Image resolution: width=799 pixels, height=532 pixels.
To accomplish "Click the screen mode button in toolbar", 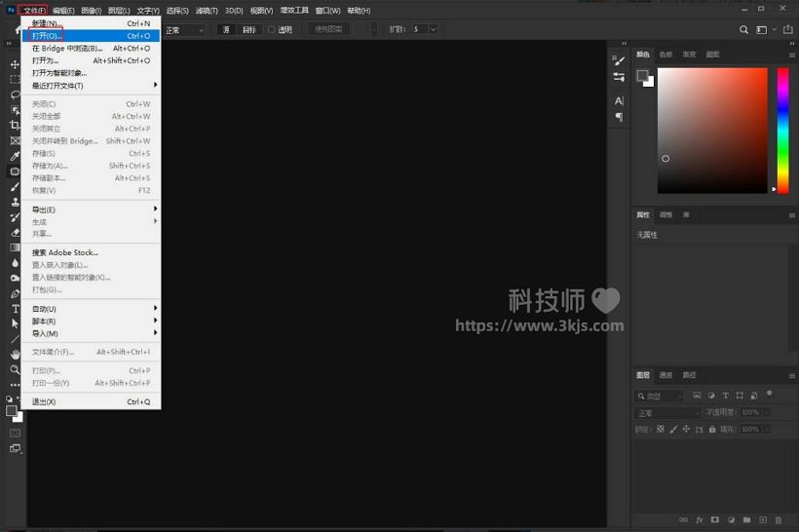I will point(15,448).
